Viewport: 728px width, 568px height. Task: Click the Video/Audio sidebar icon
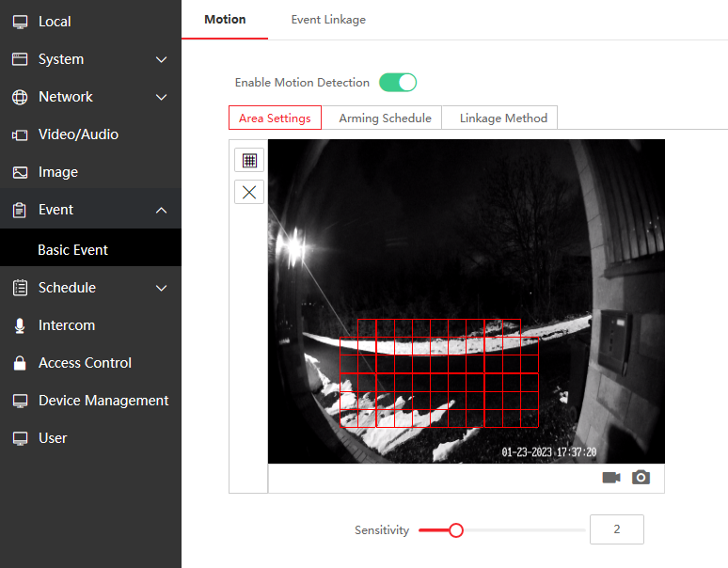(20, 134)
